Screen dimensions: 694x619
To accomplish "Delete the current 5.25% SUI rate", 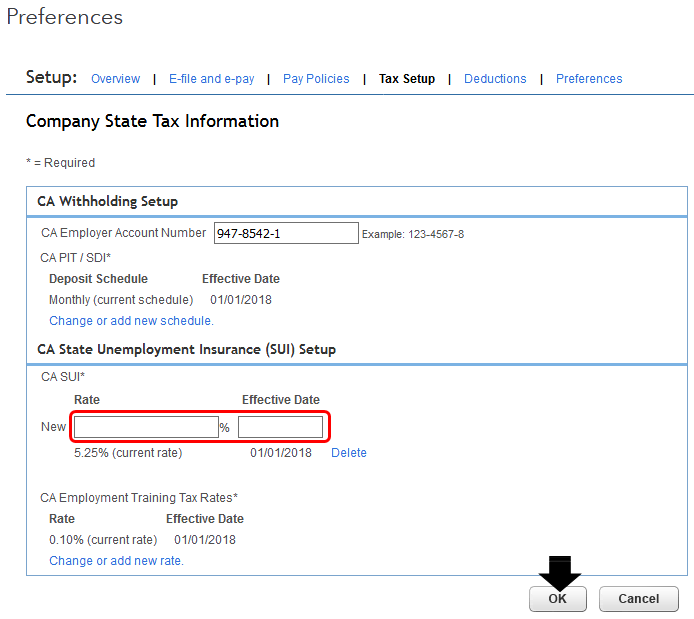I will [x=349, y=453].
